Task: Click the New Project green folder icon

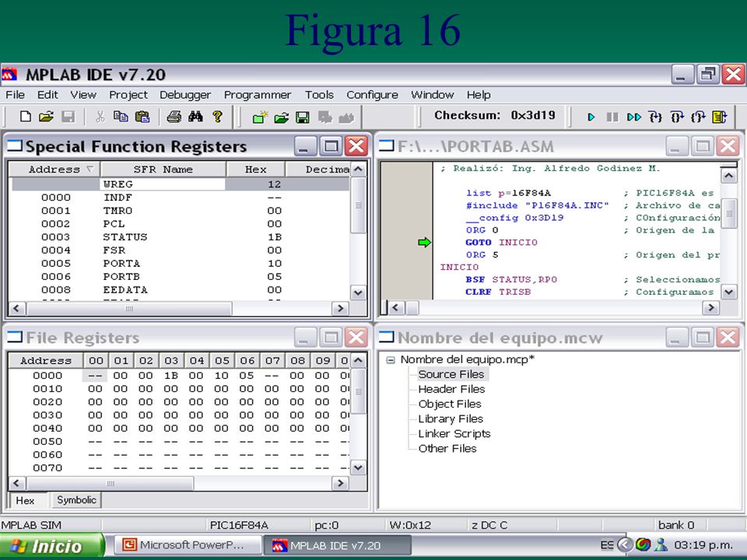Action: pyautogui.click(x=260, y=117)
